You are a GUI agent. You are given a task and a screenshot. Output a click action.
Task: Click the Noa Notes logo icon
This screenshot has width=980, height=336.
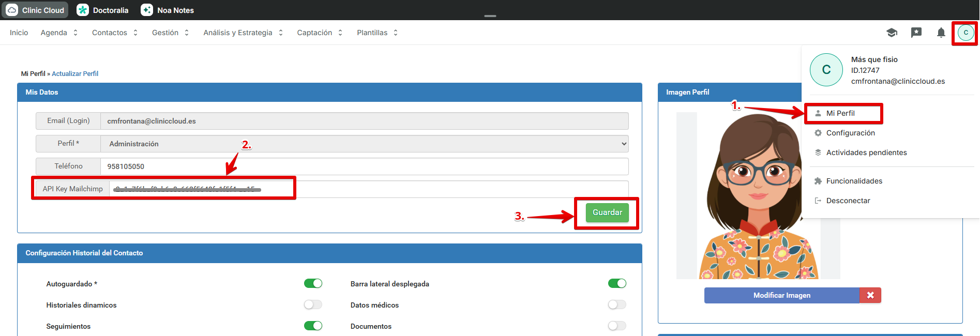(147, 10)
